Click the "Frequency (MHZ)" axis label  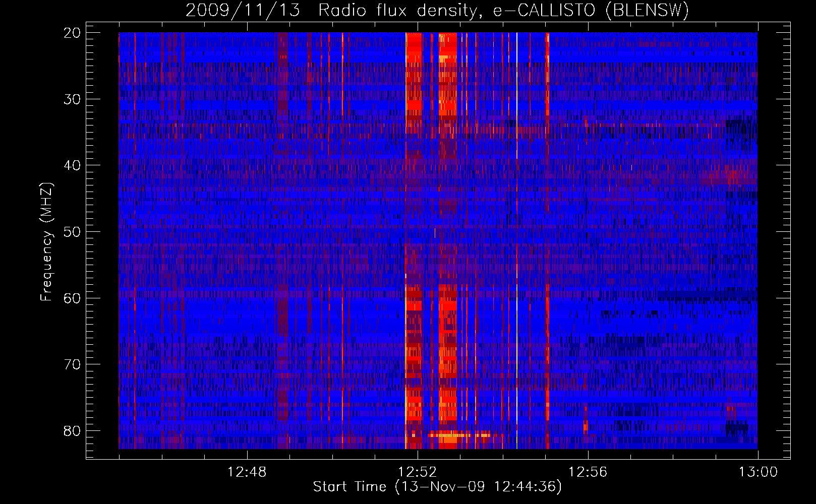coord(46,242)
